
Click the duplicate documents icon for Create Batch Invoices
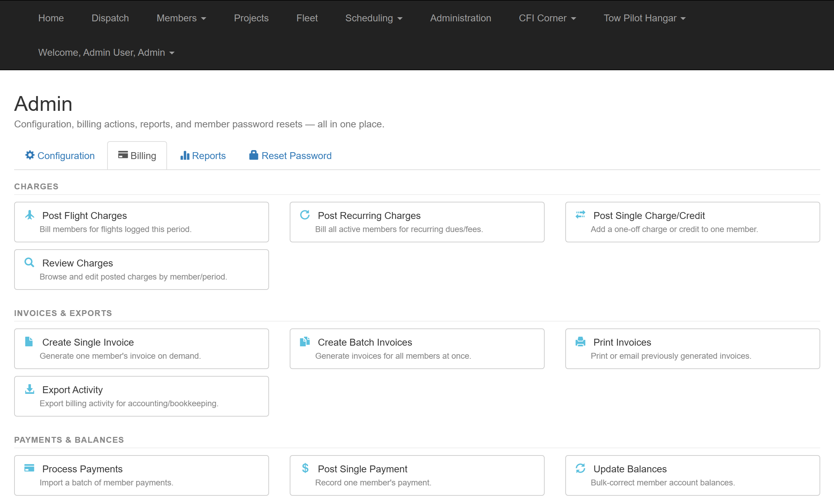(x=305, y=342)
